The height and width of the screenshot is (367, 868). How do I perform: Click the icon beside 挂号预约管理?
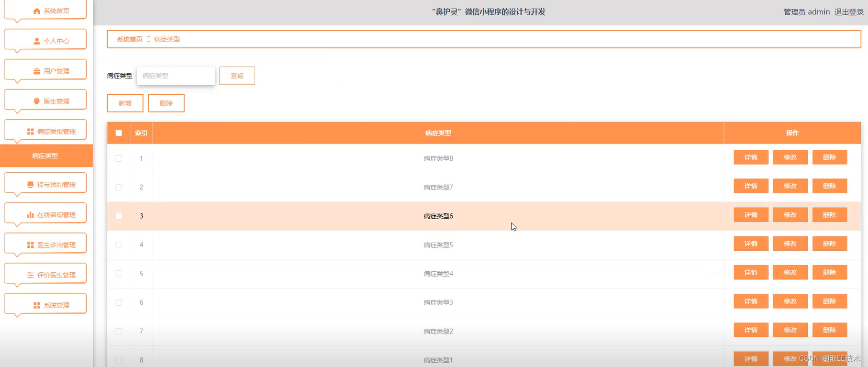[x=31, y=185]
